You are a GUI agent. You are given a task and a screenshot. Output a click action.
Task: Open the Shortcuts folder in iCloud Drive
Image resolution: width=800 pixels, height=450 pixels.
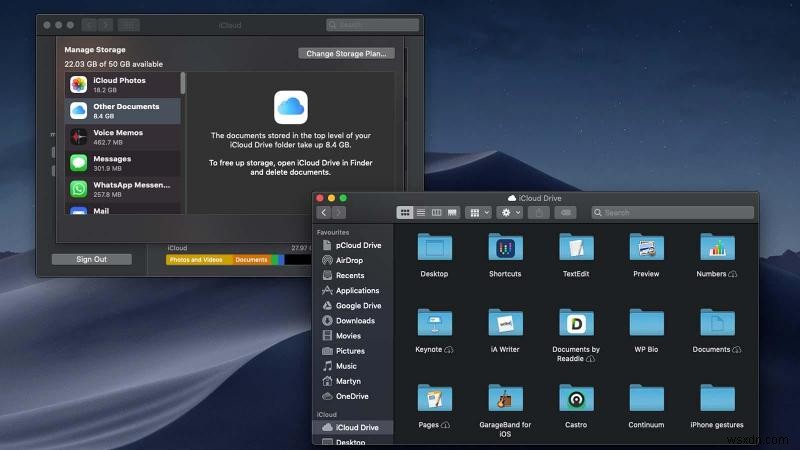pos(505,249)
